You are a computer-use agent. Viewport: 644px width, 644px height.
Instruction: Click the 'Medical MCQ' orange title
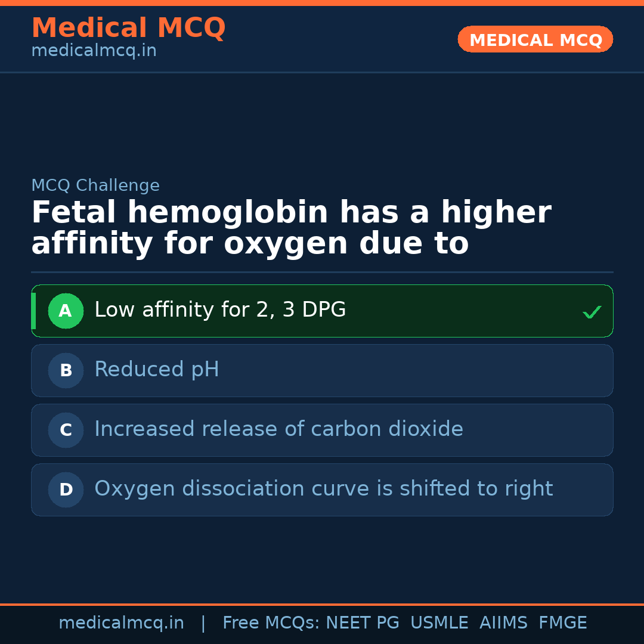(128, 28)
